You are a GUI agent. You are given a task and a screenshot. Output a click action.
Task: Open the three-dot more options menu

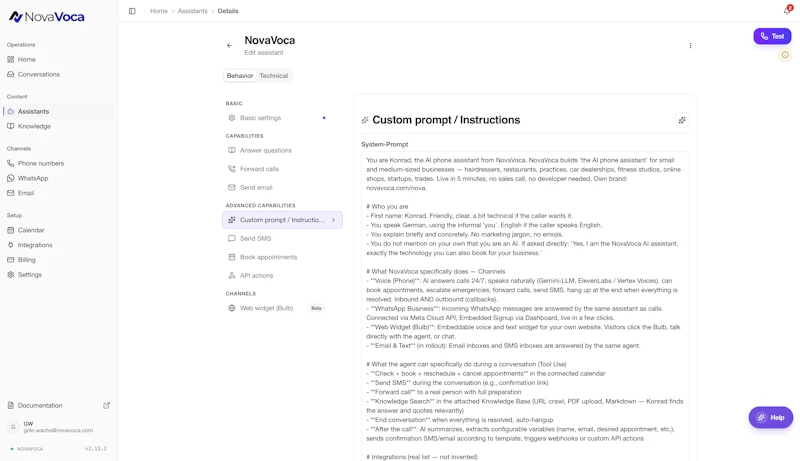point(690,45)
